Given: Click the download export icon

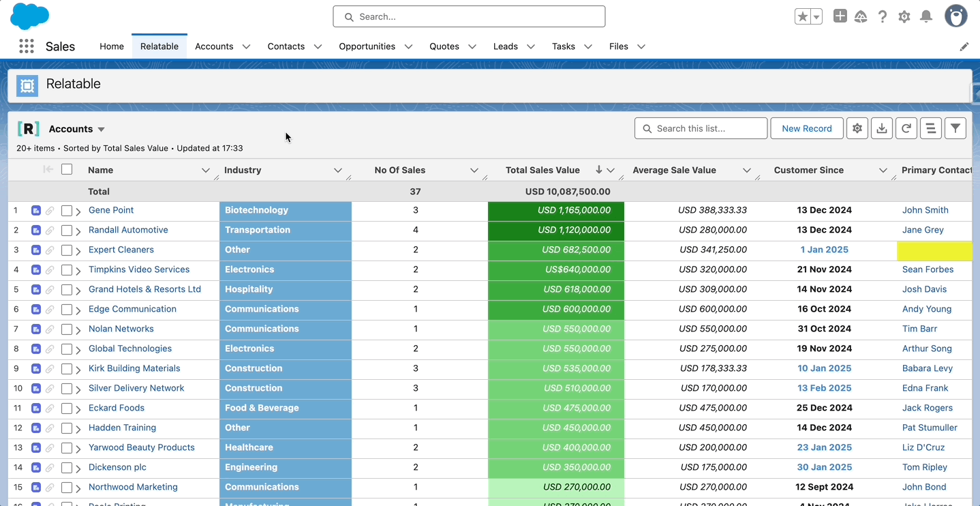Looking at the screenshot, I should tap(882, 128).
